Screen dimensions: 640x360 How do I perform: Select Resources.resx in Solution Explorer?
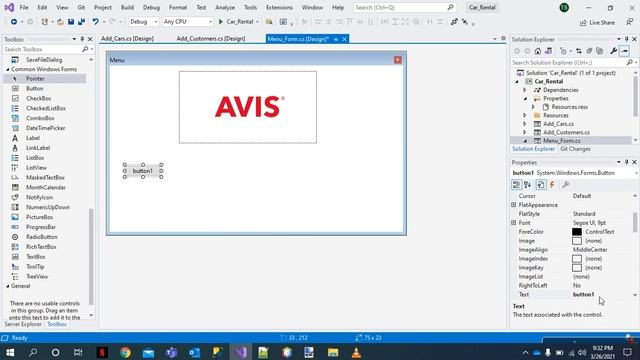point(569,107)
